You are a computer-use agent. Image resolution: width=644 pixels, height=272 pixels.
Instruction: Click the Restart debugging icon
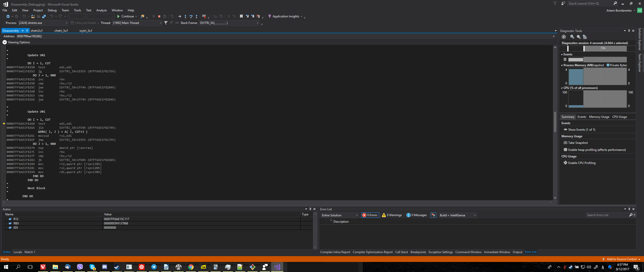tap(165, 16)
